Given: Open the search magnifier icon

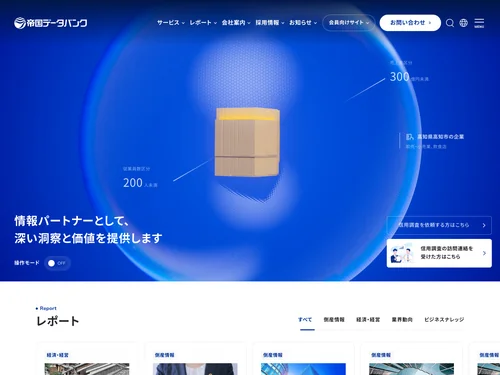Looking at the screenshot, I should [x=450, y=23].
